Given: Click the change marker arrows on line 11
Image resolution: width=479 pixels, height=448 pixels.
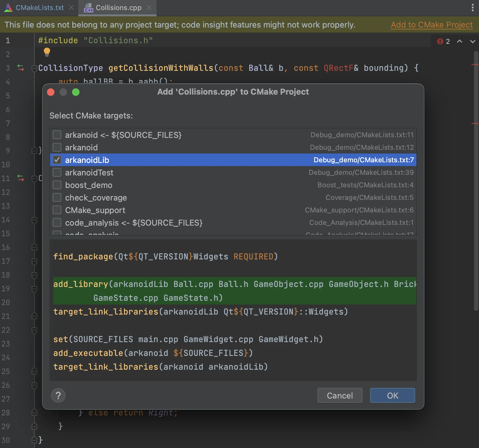Looking at the screenshot, I should [21, 178].
